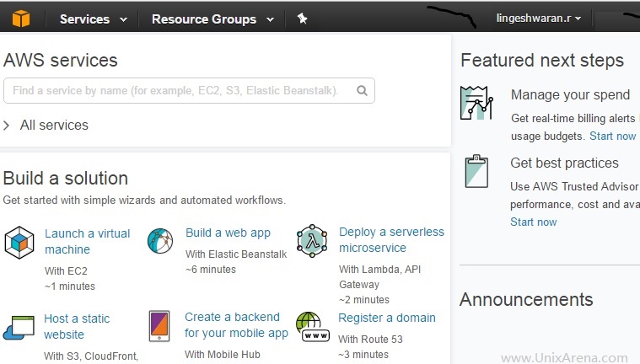Image resolution: width=640 pixels, height=364 pixels.
Task: Click the Elastic Beanstalk globe icon
Action: [160, 241]
